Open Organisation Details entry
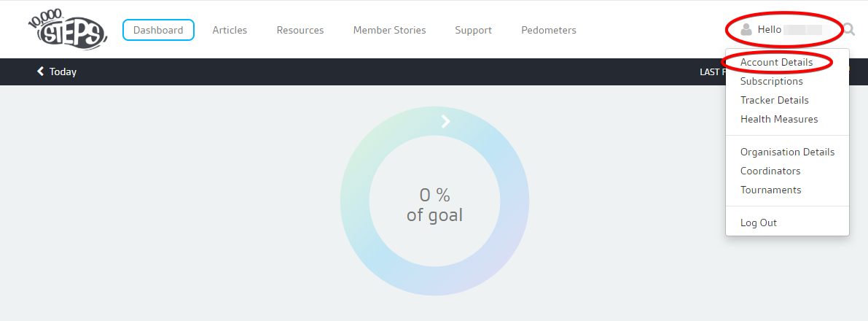The width and height of the screenshot is (868, 321). [x=787, y=152]
